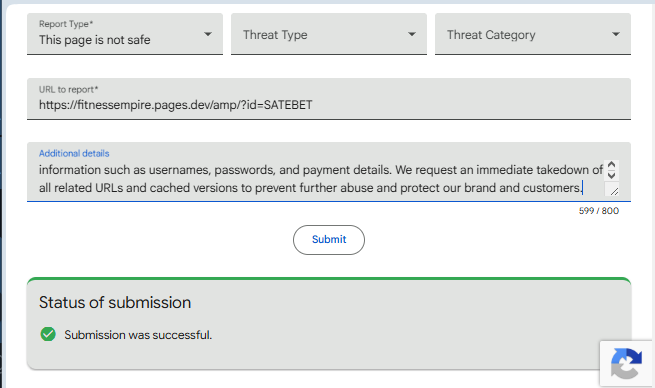Click the Report Type dropdown arrow
The image size is (655, 388).
pos(208,34)
